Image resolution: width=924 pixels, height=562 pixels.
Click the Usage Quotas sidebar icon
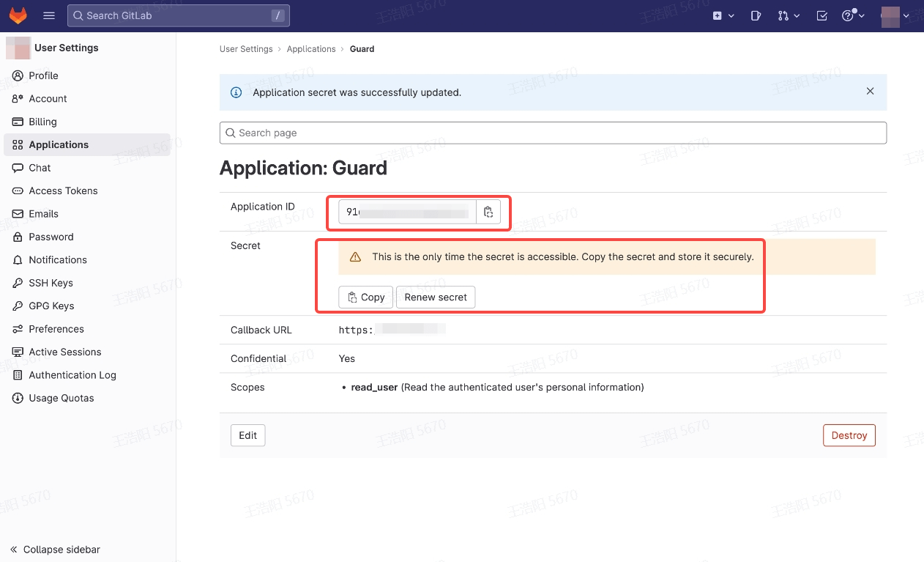(18, 398)
